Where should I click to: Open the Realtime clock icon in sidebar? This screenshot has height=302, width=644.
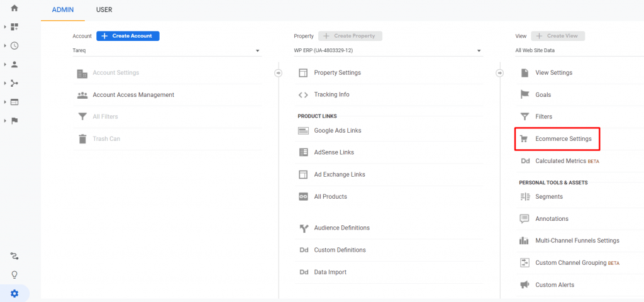[14, 45]
